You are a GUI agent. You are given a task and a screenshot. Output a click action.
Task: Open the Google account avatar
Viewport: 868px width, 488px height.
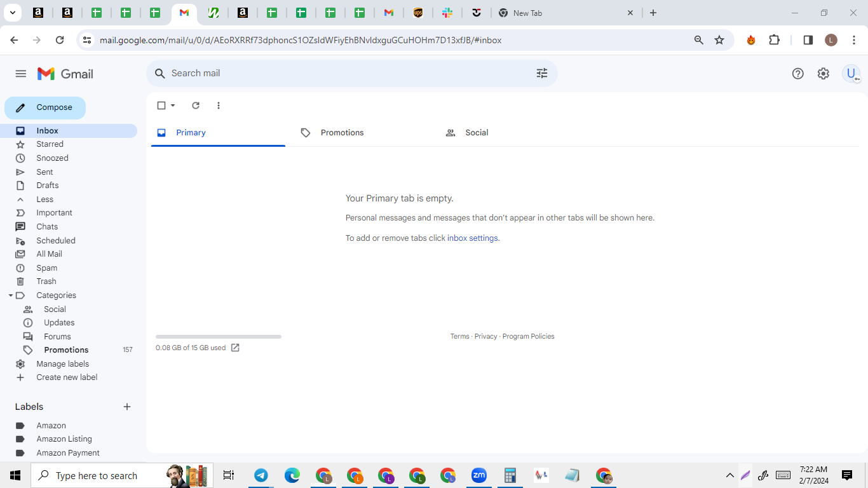pos(851,74)
